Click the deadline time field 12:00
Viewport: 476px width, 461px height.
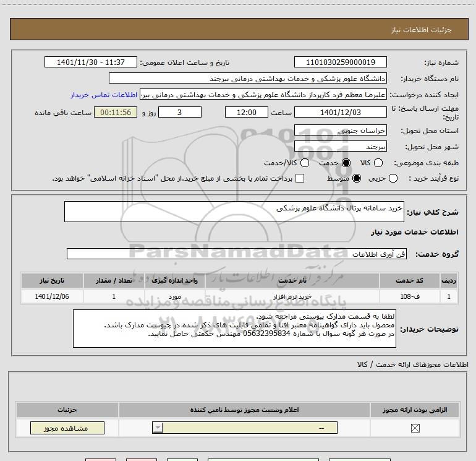[247, 112]
